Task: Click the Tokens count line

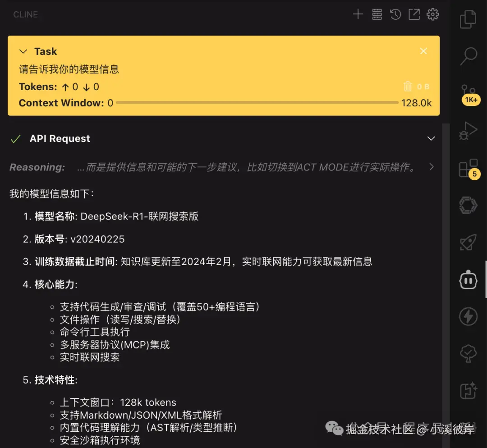Action: [59, 87]
